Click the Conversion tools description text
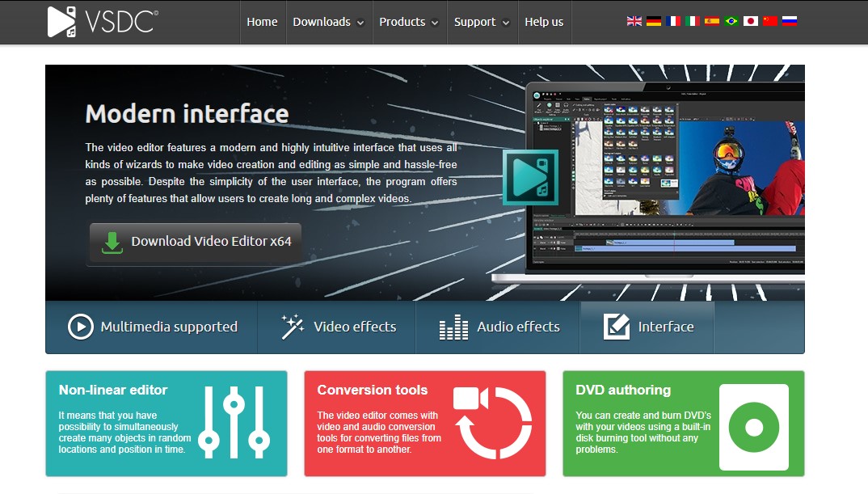868x494 pixels. [x=379, y=432]
